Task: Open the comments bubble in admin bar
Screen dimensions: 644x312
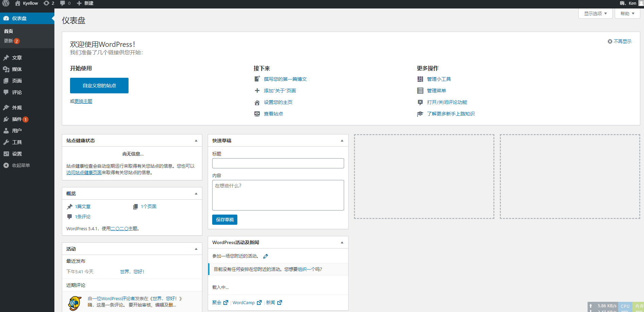Action: tap(63, 3)
